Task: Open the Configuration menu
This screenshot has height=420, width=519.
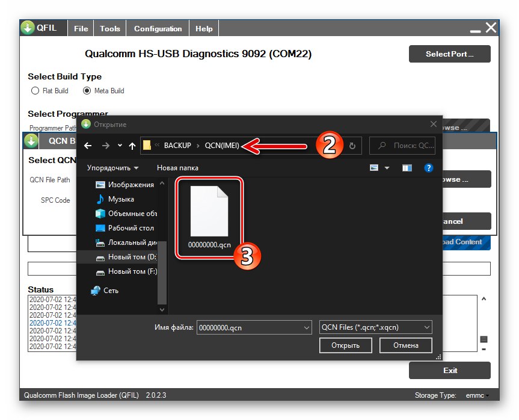Action: tap(158, 29)
